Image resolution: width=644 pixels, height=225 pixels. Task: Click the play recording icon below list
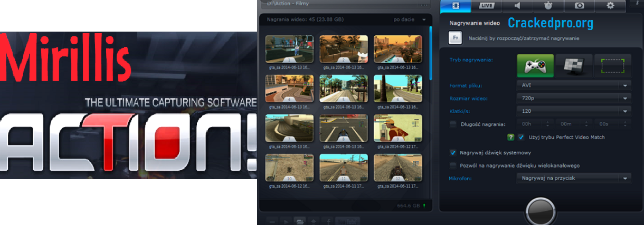[286, 220]
